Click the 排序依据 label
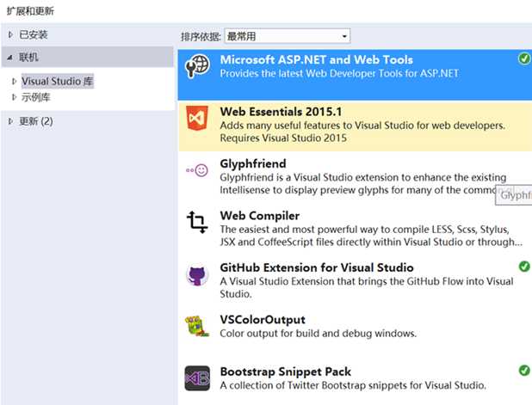This screenshot has height=405, width=532. pos(201,36)
